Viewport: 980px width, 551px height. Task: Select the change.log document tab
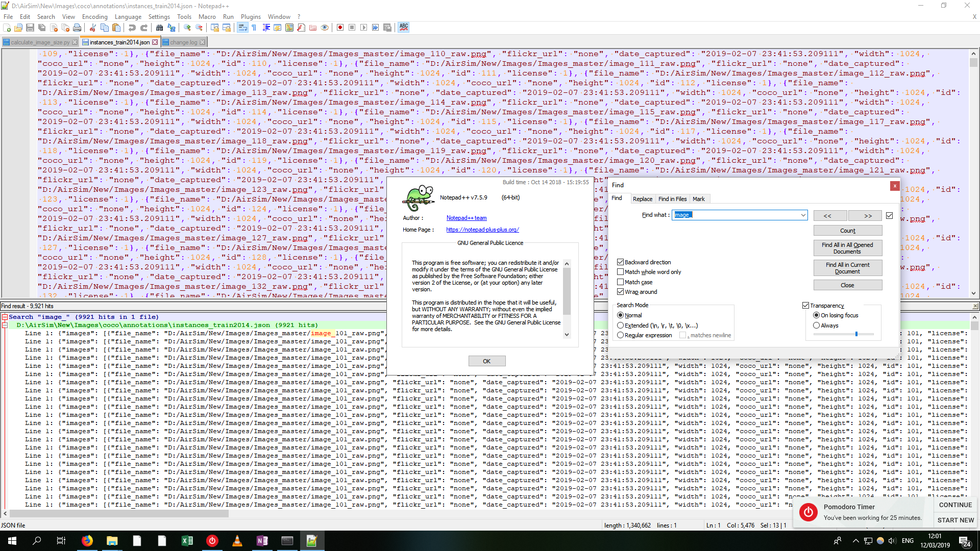click(x=184, y=42)
